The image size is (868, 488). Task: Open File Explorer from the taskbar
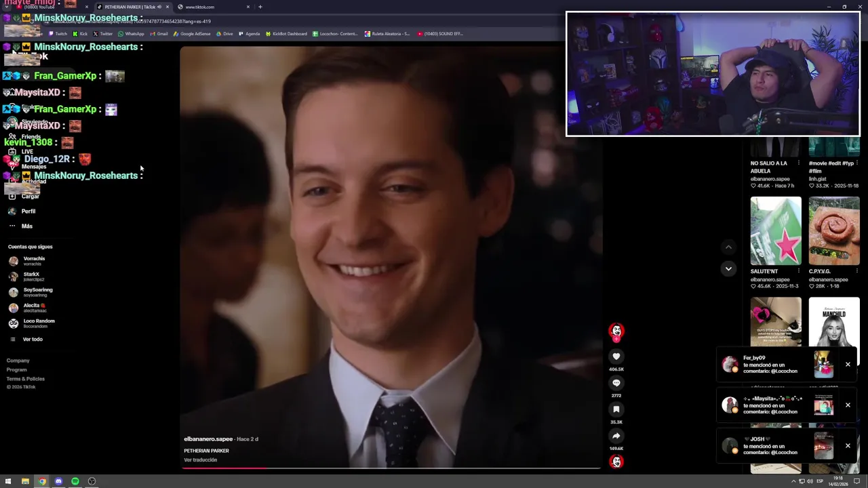pos(25,481)
